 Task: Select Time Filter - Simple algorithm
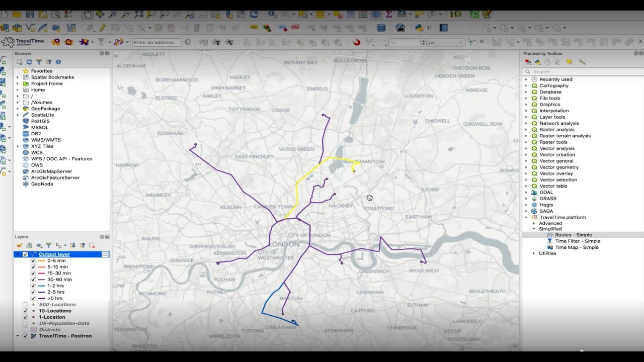tap(578, 241)
